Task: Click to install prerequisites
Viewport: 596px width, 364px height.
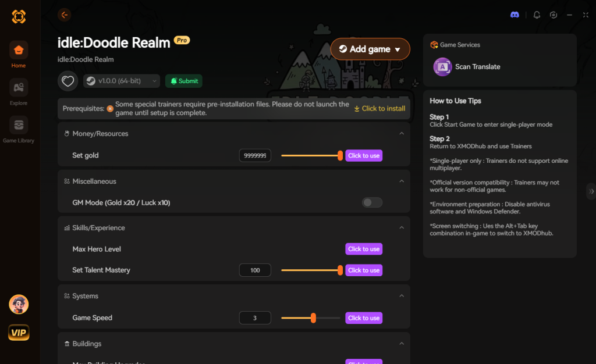Action: (x=379, y=109)
